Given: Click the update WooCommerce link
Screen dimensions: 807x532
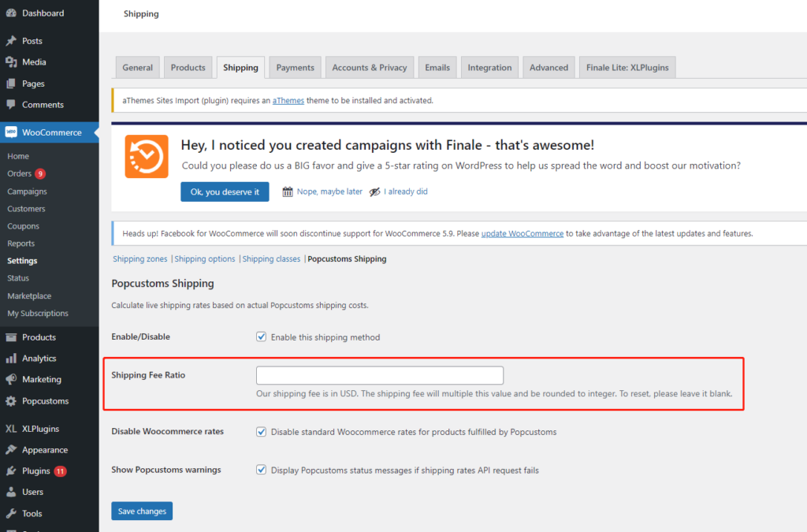Looking at the screenshot, I should 523,233.
